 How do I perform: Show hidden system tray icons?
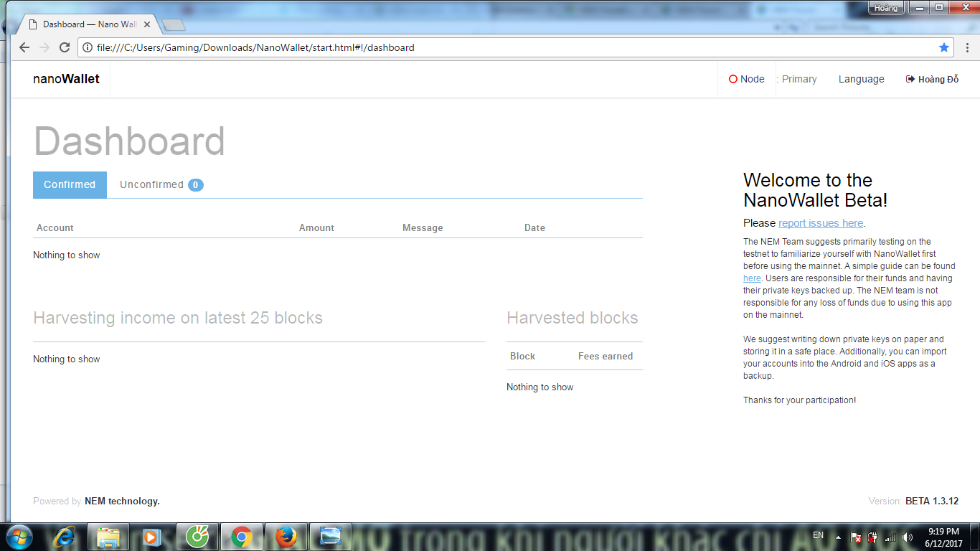tap(838, 537)
